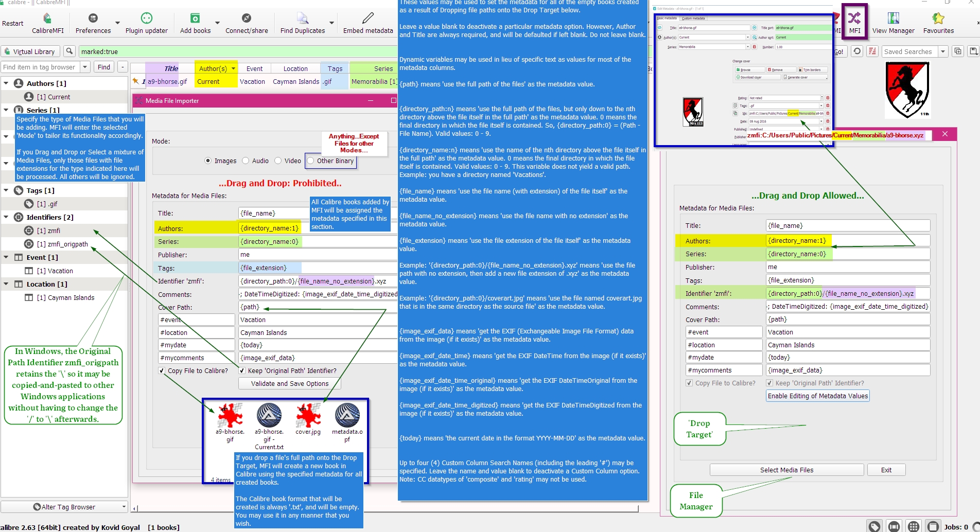
Task: Launch the Plugin updater
Action: (x=147, y=23)
